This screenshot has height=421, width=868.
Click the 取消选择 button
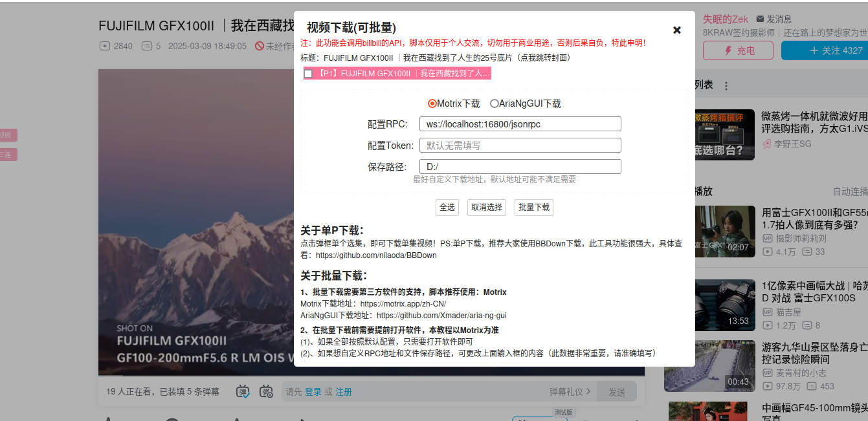[x=487, y=208]
